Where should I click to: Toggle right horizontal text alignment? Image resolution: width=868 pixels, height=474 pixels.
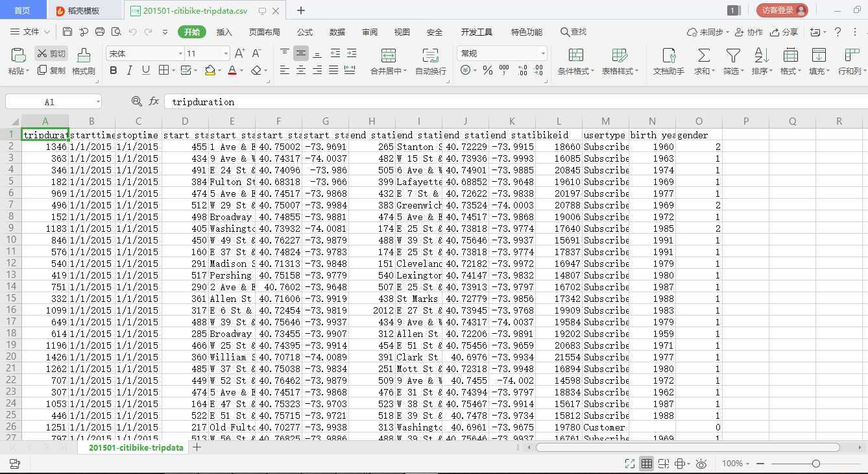317,70
